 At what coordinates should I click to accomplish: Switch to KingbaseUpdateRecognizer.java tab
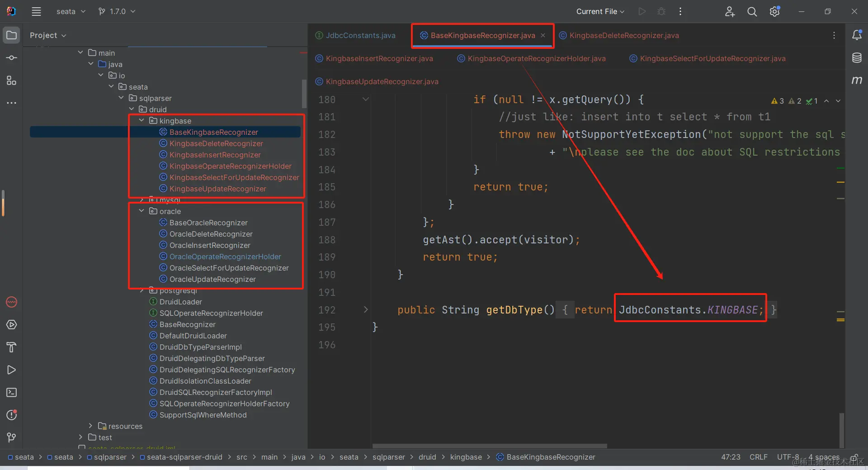click(377, 81)
